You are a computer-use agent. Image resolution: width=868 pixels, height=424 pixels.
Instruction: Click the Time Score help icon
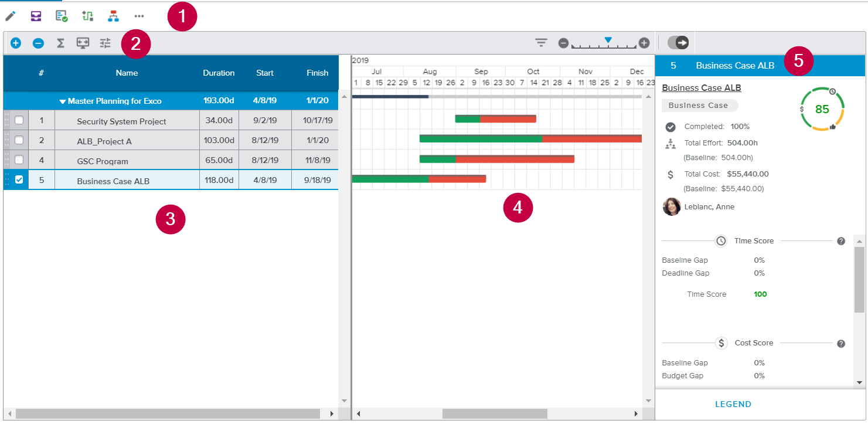(x=841, y=241)
